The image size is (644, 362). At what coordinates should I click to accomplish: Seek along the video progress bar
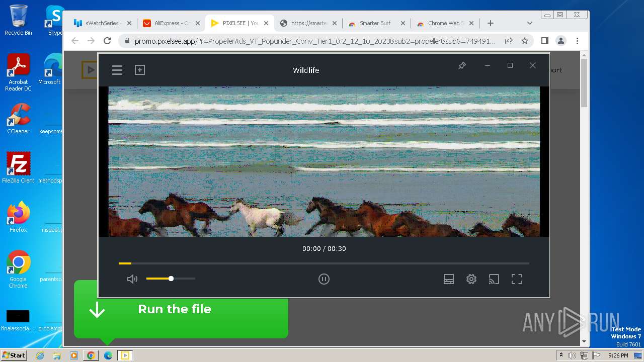pos(324,263)
